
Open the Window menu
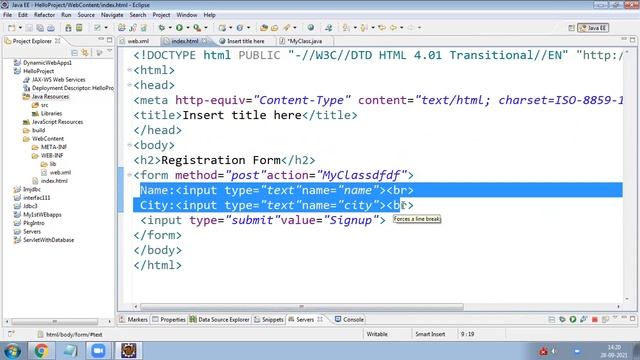click(187, 15)
